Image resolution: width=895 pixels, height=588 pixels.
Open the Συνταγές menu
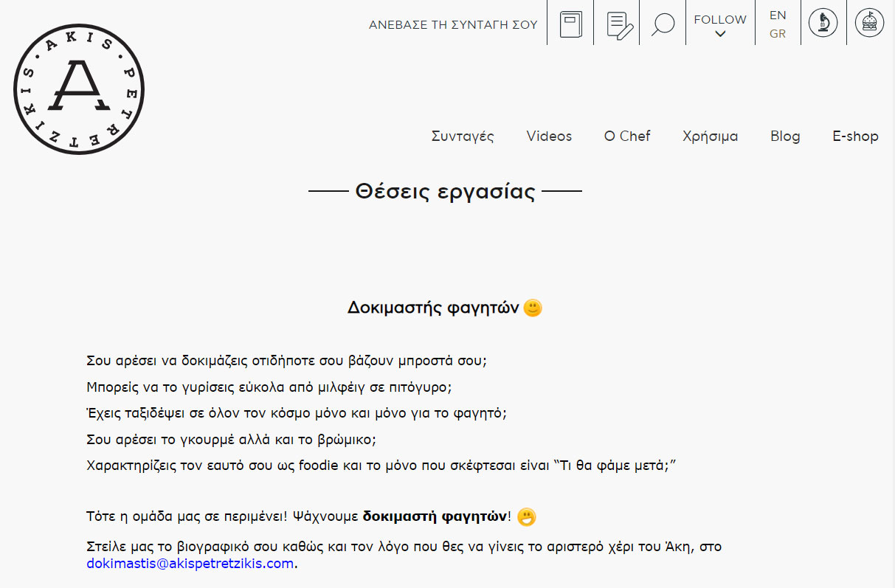[463, 136]
